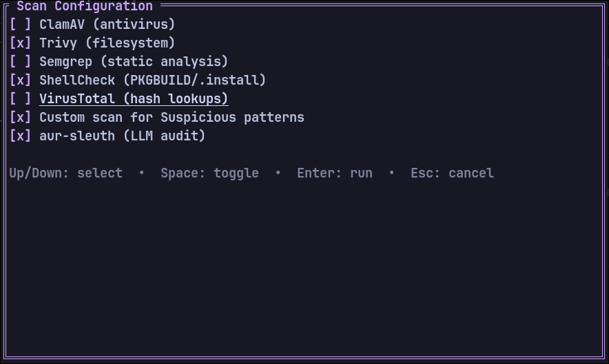Image resolution: width=609 pixels, height=364 pixels.
Task: Untick the Custom scan checkbox
Action: click(x=20, y=118)
